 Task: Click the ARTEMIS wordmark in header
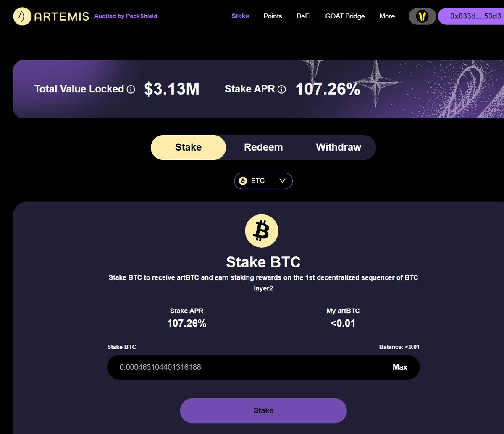[62, 16]
